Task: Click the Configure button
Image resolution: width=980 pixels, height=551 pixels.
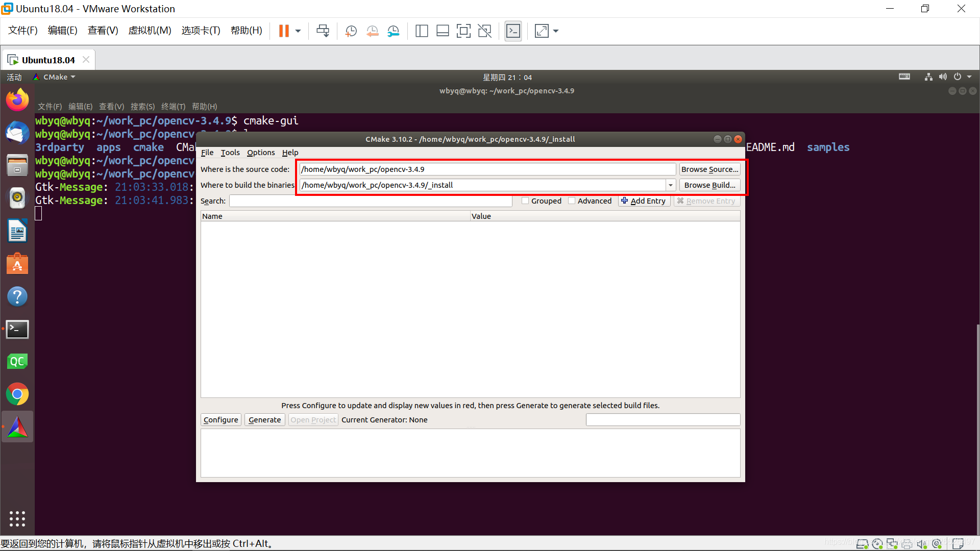Action: pos(220,420)
